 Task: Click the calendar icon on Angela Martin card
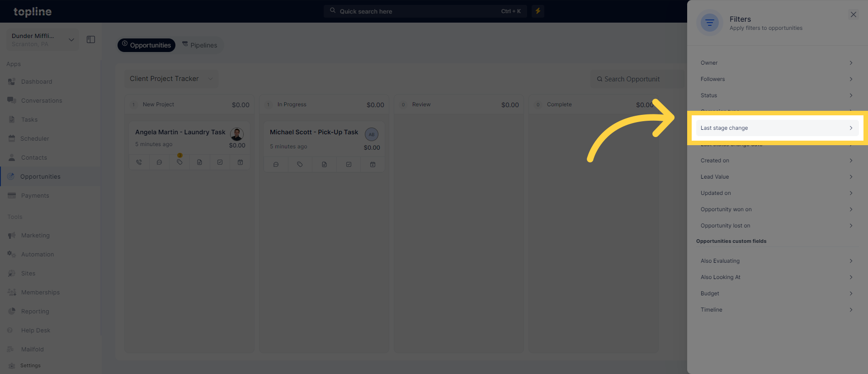(x=240, y=162)
